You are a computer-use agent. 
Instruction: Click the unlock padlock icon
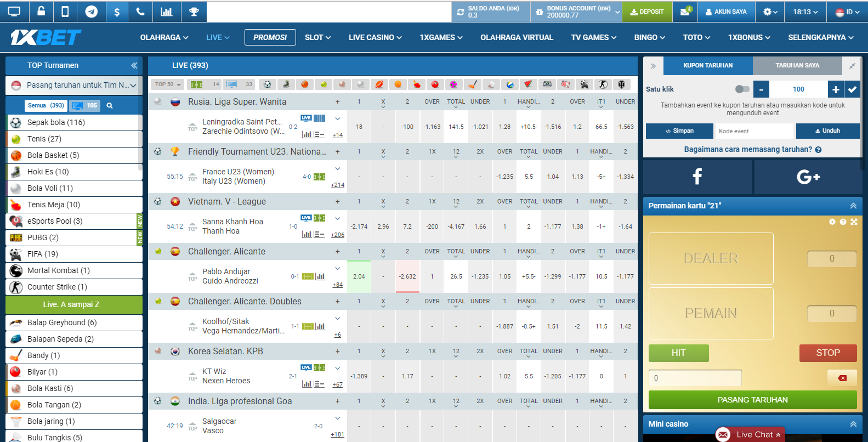[41, 12]
